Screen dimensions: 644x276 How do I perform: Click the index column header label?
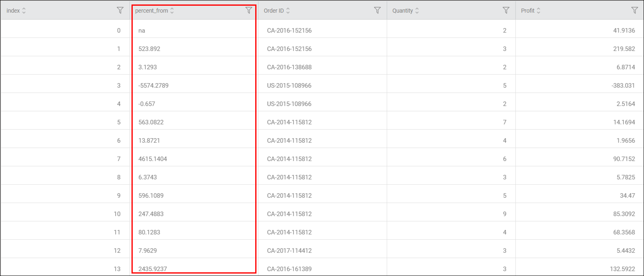[13, 10]
